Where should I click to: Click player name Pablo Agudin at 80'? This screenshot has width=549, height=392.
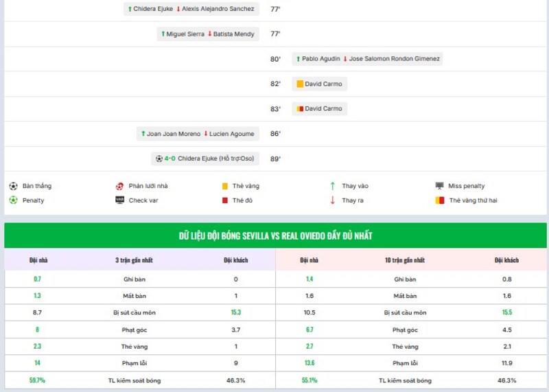click(x=320, y=59)
